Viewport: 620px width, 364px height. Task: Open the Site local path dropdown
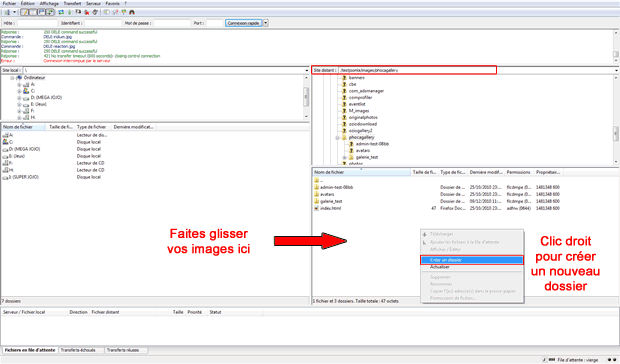tap(307, 70)
